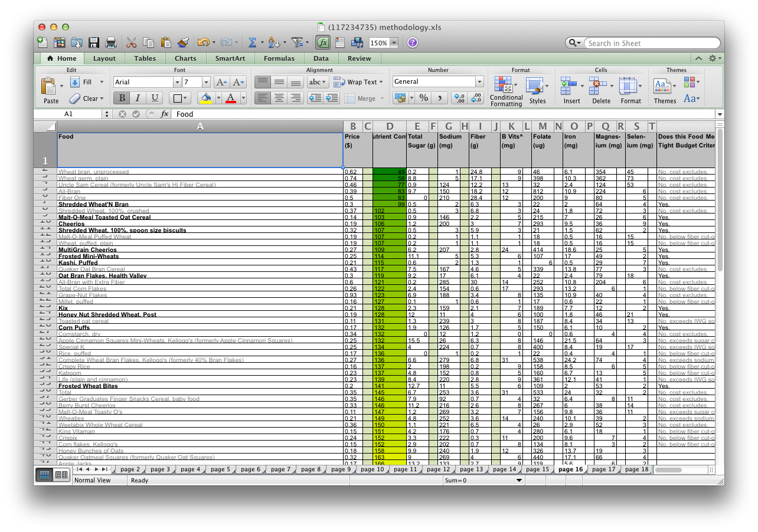Click the Delete cells button
Viewport: 758px width, 532px height.
coord(601,91)
